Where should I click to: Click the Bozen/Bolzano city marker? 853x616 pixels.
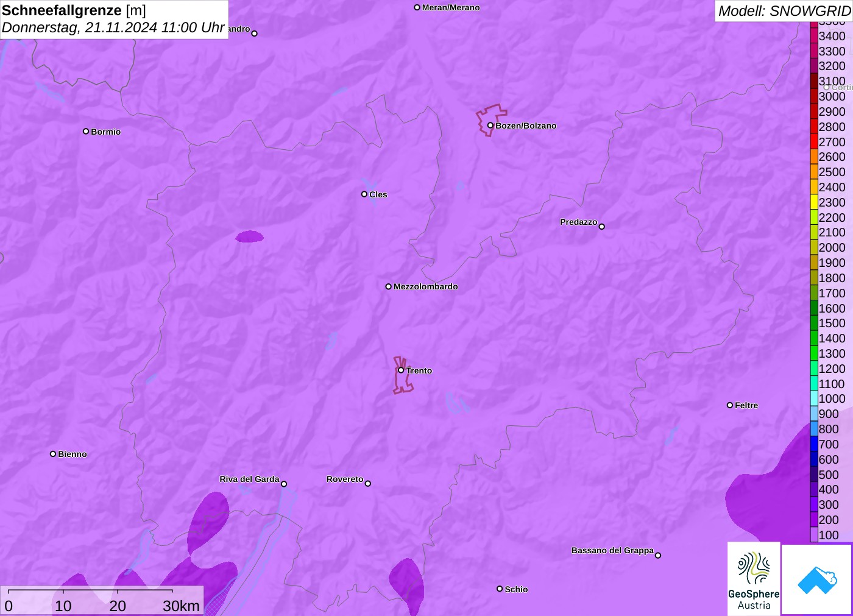490,126
